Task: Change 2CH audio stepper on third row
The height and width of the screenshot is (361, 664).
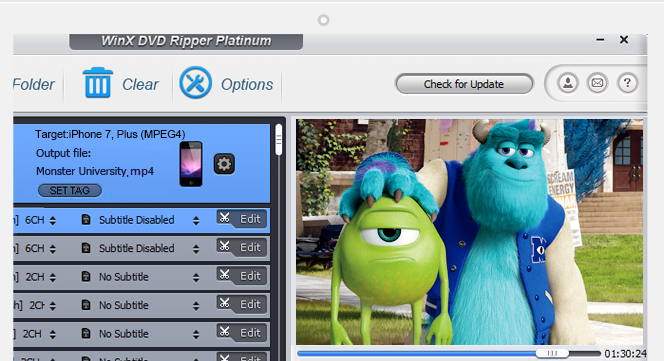Action: (53, 278)
